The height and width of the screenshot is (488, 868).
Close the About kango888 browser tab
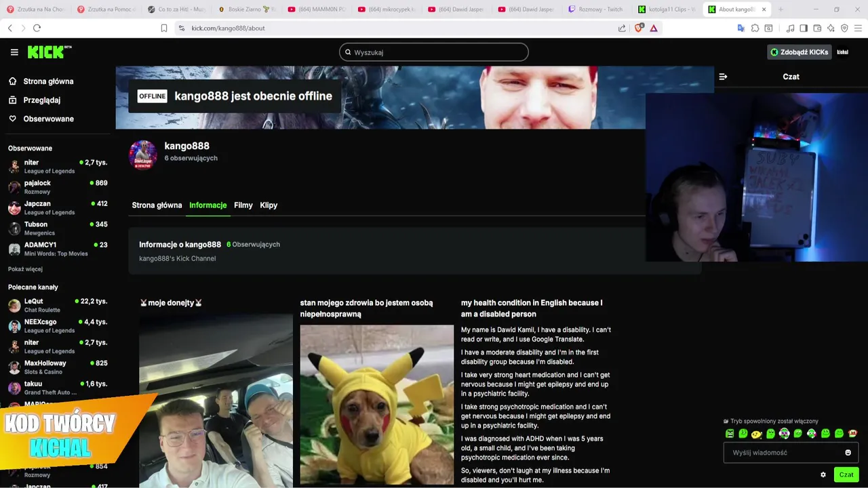(x=764, y=9)
